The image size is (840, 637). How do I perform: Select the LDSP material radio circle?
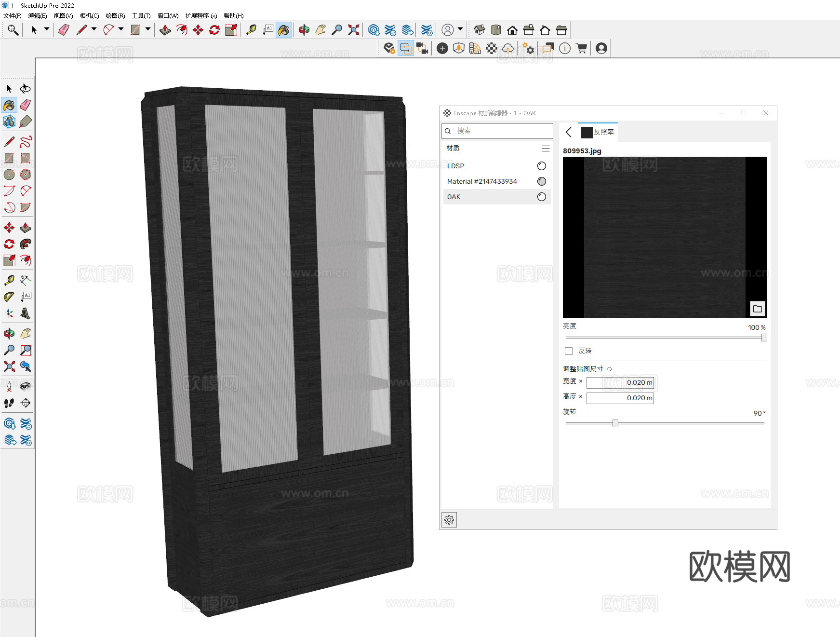click(x=542, y=166)
